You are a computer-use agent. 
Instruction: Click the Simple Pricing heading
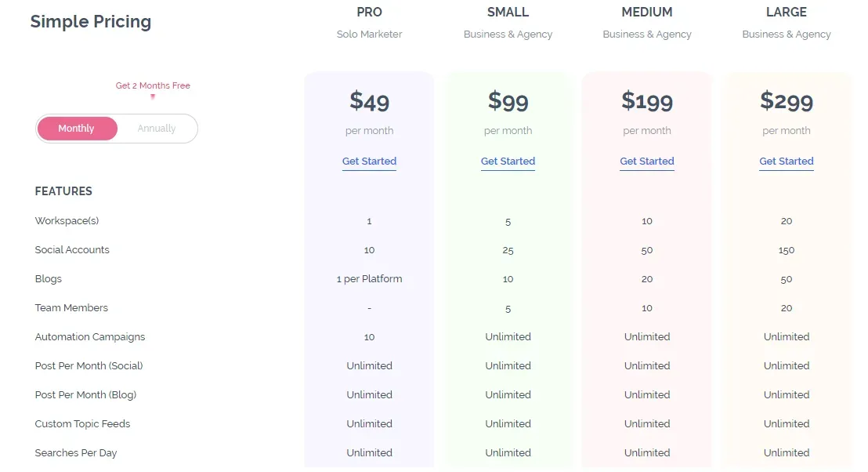[x=90, y=22]
